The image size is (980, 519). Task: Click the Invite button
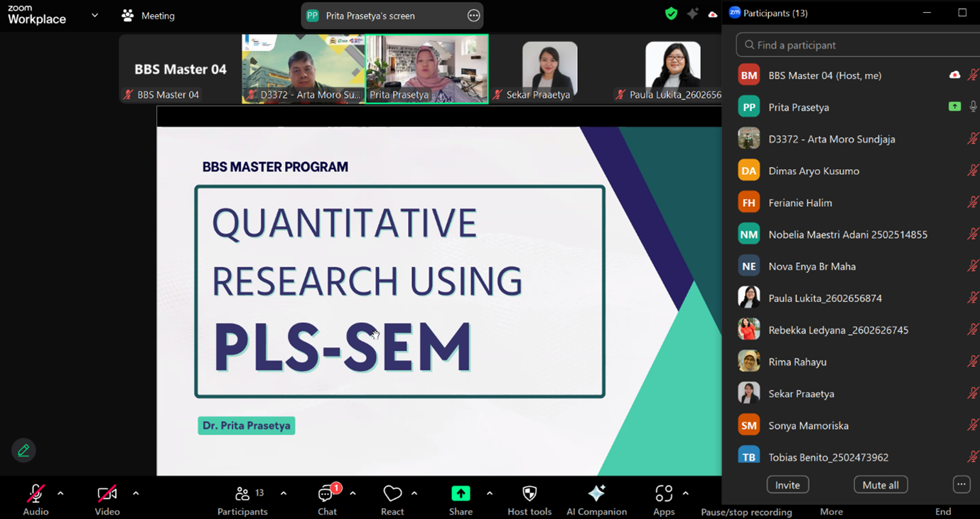787,485
